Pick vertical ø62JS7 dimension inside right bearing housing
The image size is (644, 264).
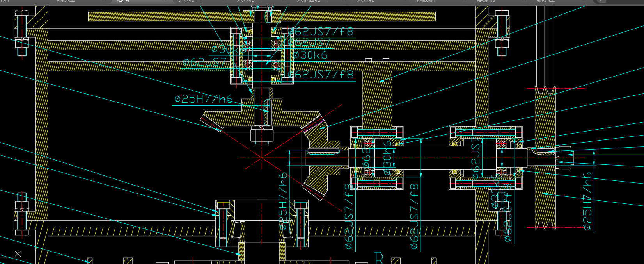click(x=475, y=158)
